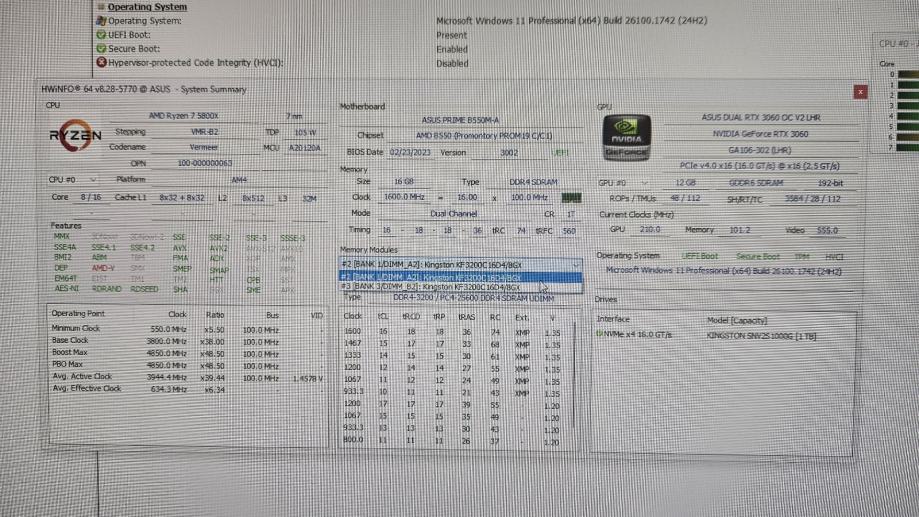Image resolution: width=919 pixels, height=517 pixels.
Task: Click the green check icon beside Secure Boot in the background window
Action: [101, 49]
